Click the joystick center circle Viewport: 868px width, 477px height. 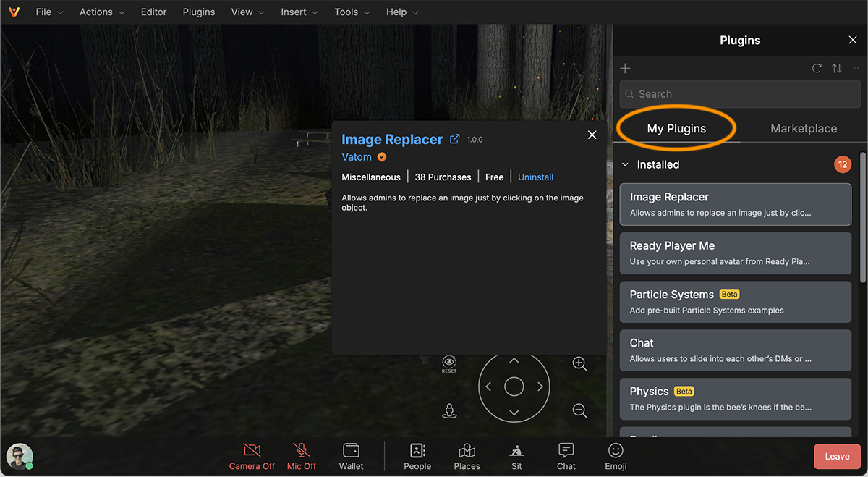(514, 387)
